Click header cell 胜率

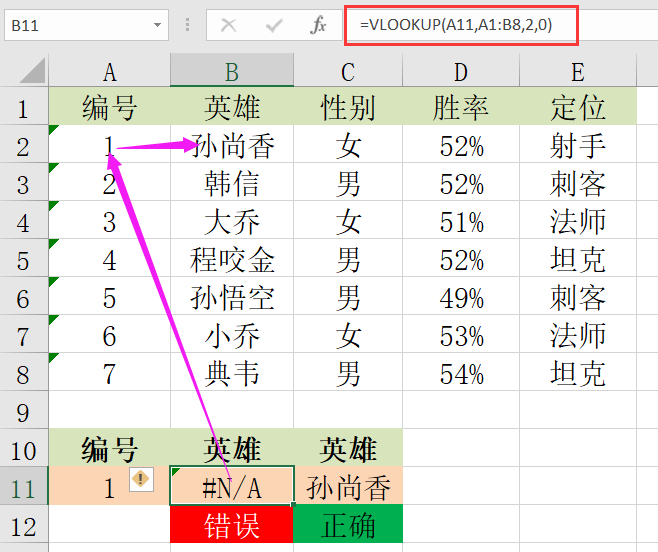[x=461, y=107]
